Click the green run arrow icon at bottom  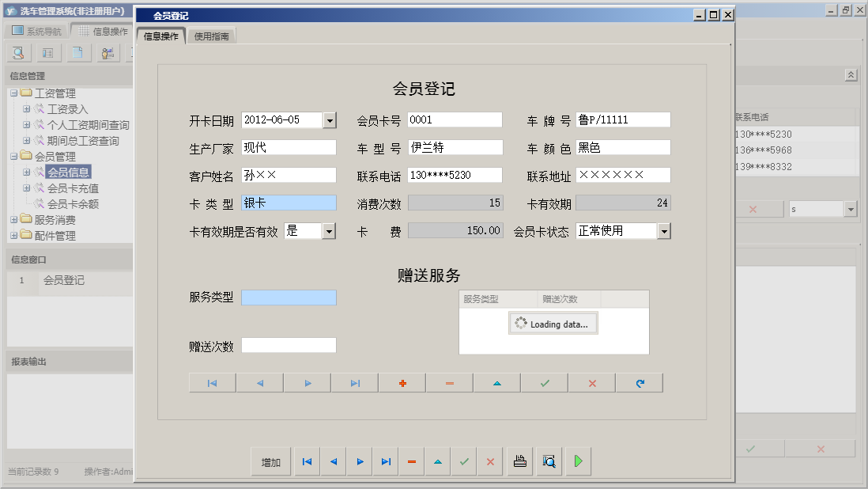578,461
